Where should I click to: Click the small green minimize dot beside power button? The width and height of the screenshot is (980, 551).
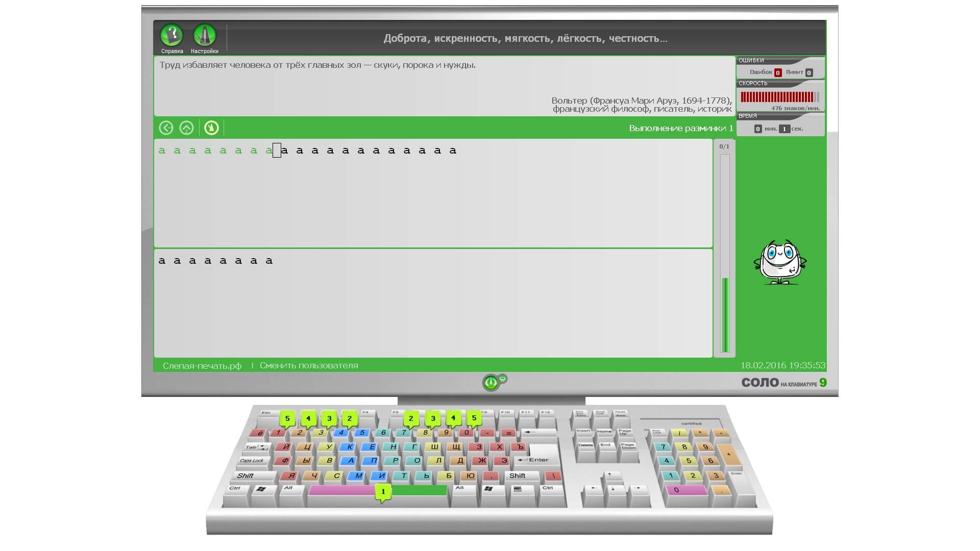point(502,378)
